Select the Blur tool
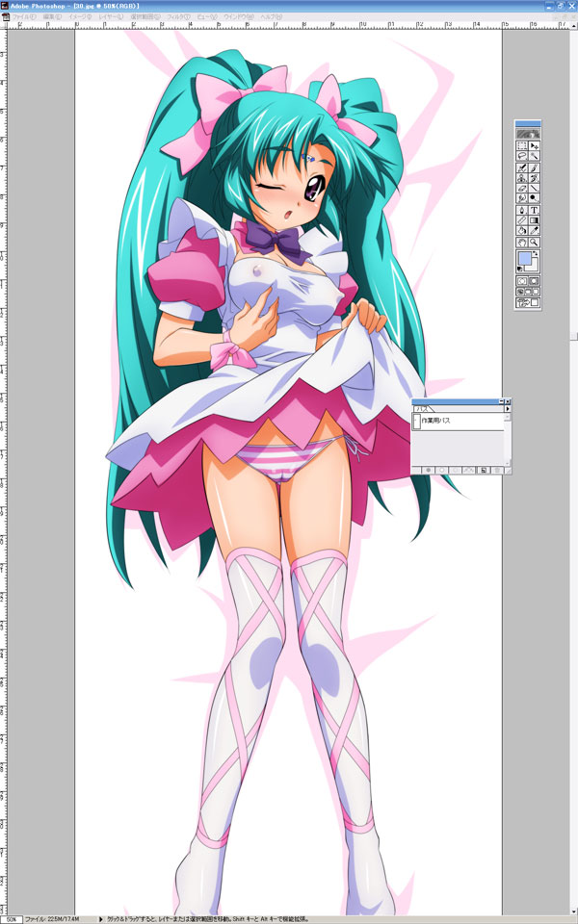578x924 pixels. pyautogui.click(x=522, y=198)
